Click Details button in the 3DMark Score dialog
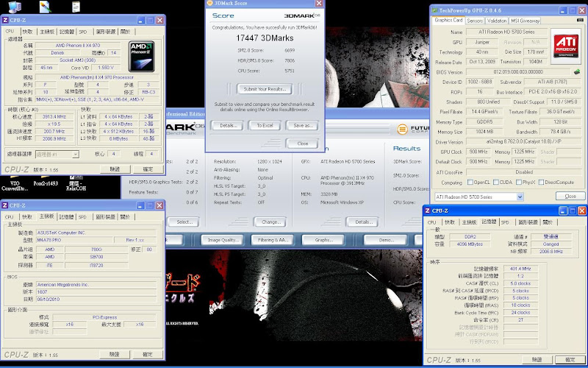The image size is (588, 368). [x=227, y=125]
